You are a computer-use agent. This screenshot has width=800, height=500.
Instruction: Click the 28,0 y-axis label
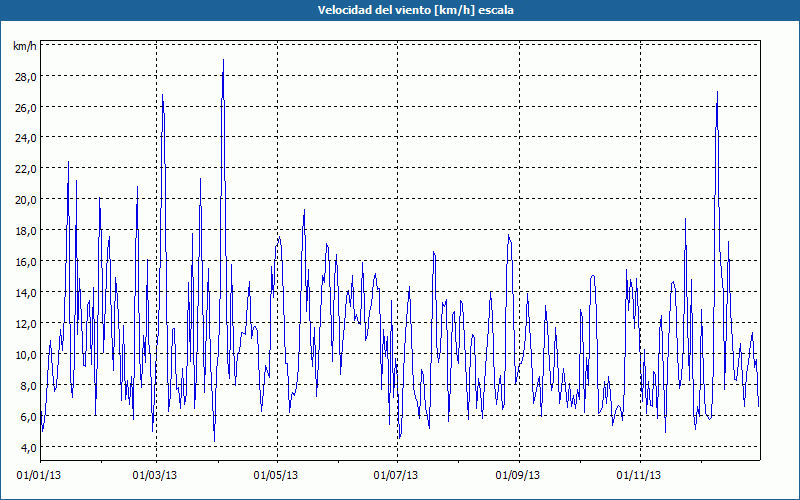pyautogui.click(x=26, y=77)
